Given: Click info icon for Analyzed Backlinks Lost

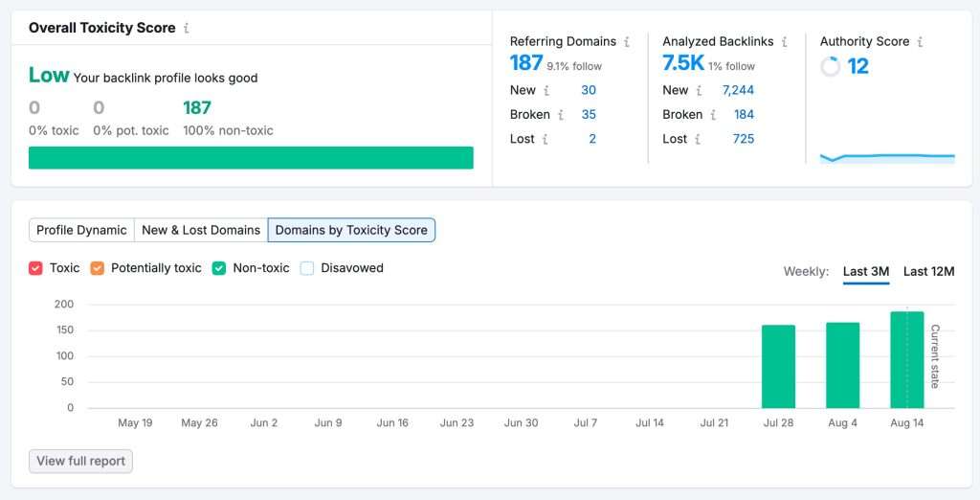Looking at the screenshot, I should (x=698, y=140).
